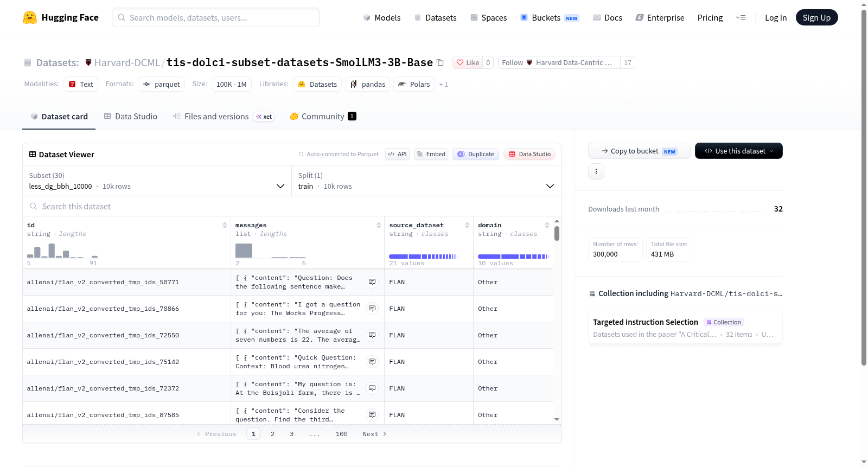Open Enterprise in top navigation
Screen dimensions: 868x467
click(660, 18)
